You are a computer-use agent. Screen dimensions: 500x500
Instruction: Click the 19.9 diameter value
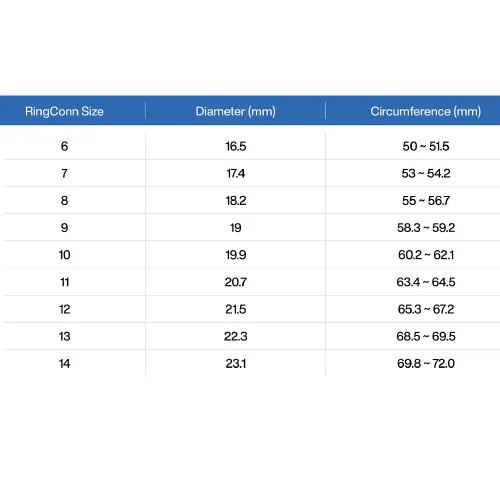tap(236, 255)
